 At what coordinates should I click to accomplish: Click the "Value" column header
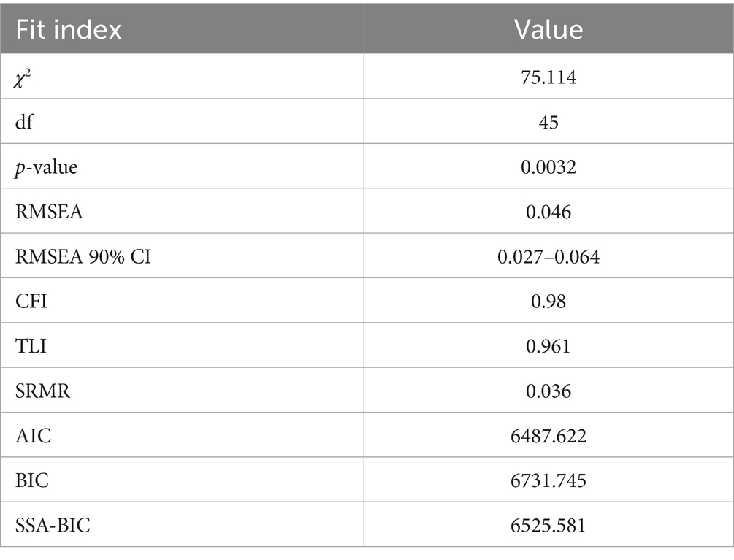coord(548,29)
